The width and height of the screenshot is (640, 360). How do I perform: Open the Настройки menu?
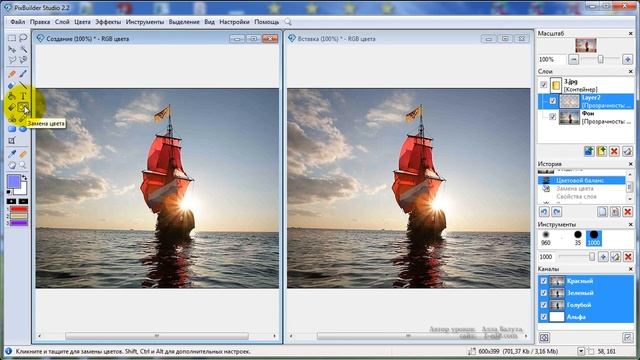234,22
